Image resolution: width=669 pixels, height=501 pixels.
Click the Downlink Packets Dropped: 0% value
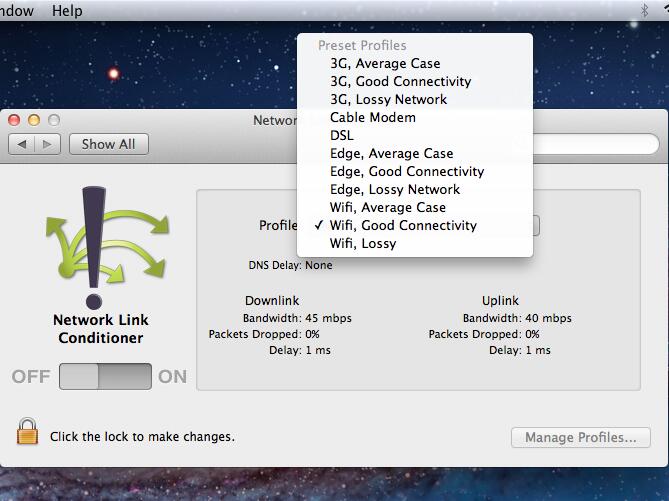point(312,334)
